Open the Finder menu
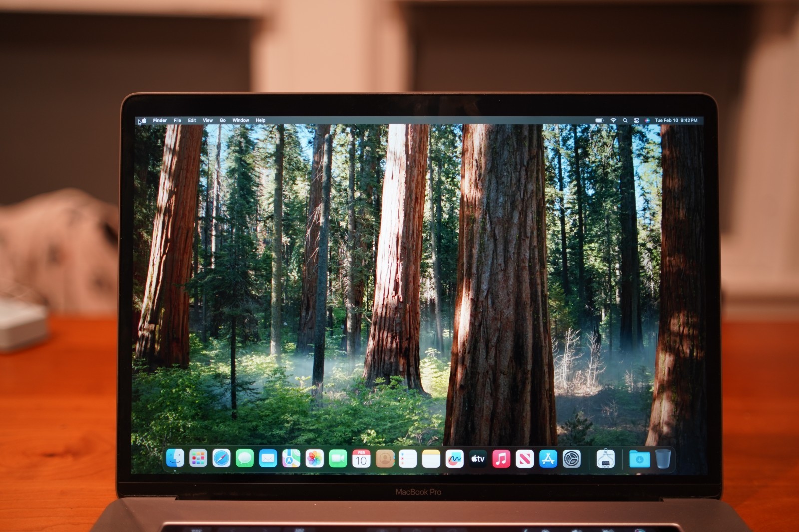 coord(160,120)
